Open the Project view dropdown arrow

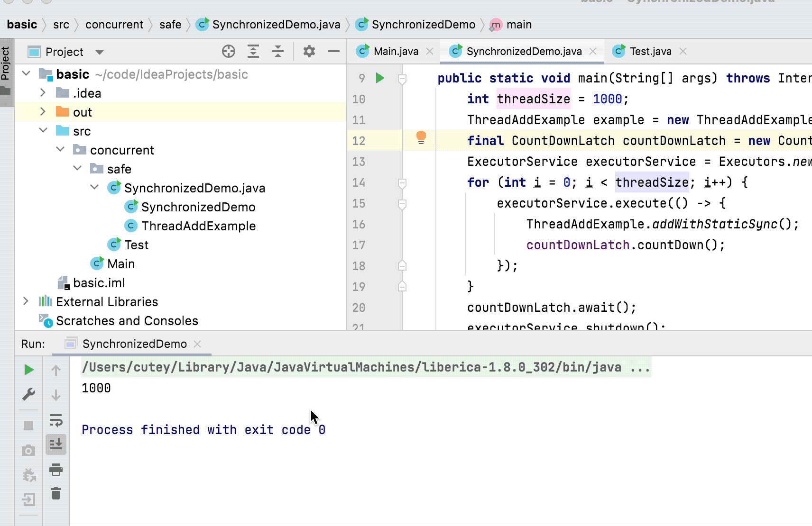pyautogui.click(x=100, y=52)
